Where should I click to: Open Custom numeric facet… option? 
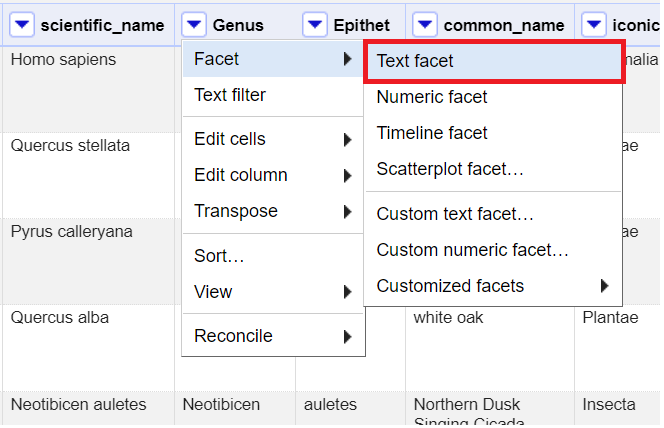click(494, 250)
